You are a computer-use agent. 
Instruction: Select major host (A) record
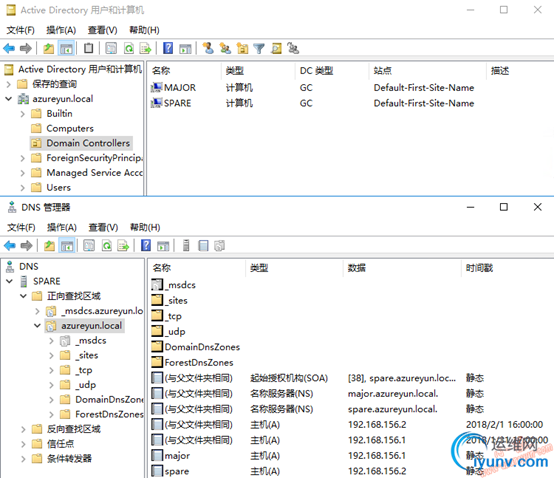(x=318, y=456)
